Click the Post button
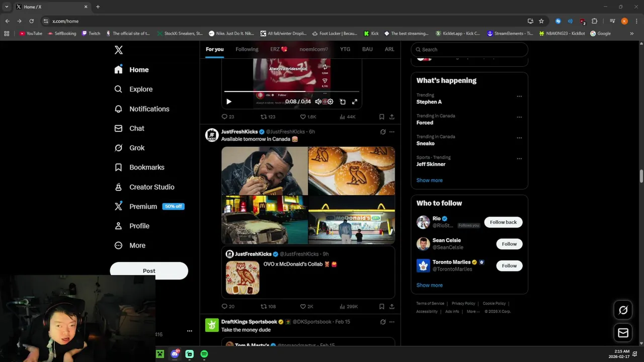The image size is (644, 362). pos(149,270)
